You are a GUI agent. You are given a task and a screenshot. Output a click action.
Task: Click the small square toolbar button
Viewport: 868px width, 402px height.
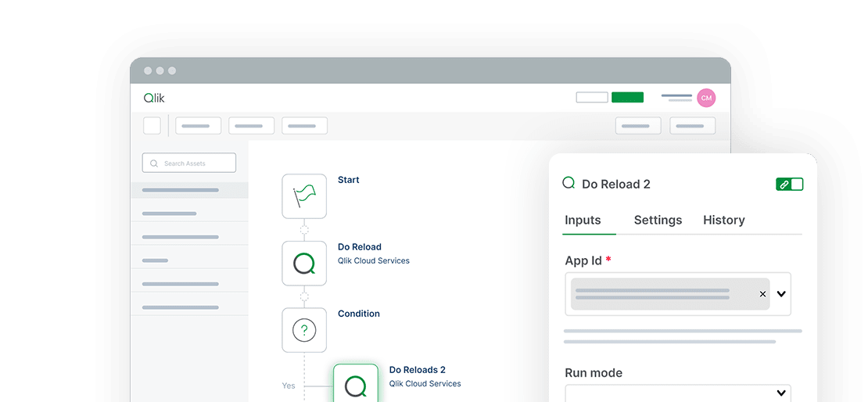(152, 126)
